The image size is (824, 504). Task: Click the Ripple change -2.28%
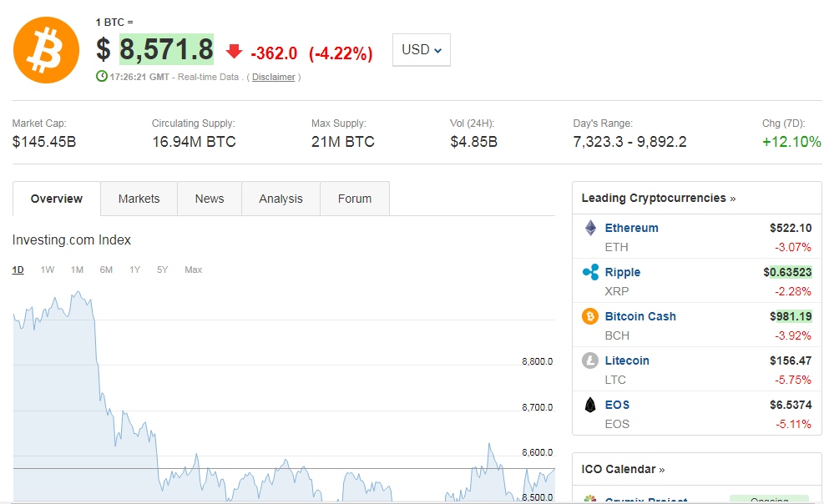pyautogui.click(x=793, y=291)
